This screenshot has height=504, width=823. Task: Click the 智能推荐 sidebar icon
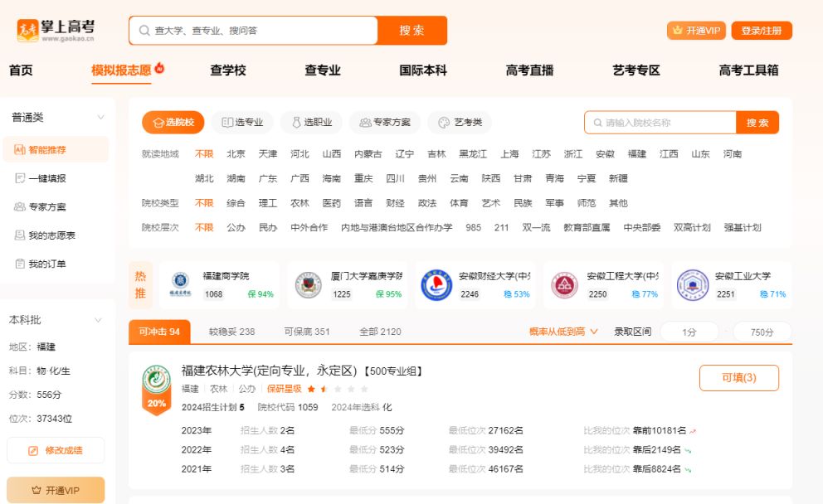(19, 150)
